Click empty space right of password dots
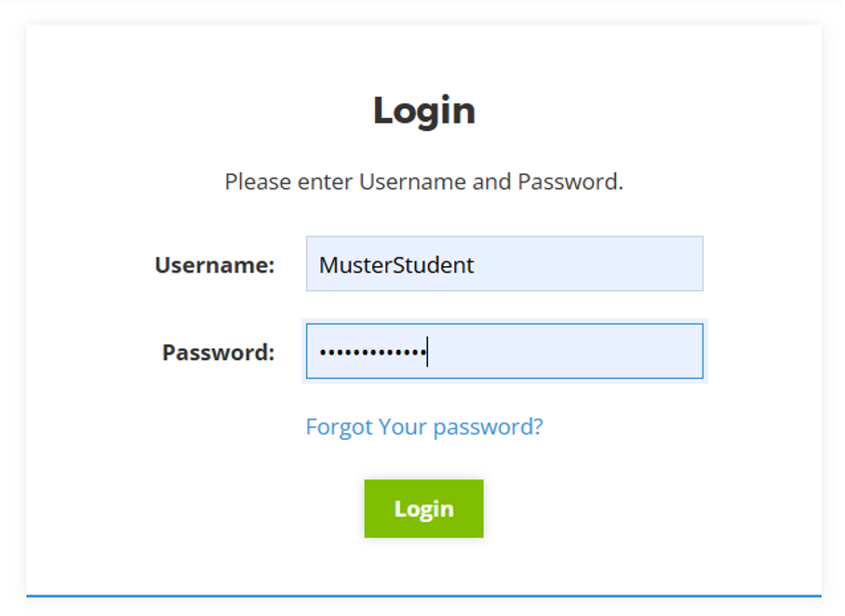 [x=568, y=352]
